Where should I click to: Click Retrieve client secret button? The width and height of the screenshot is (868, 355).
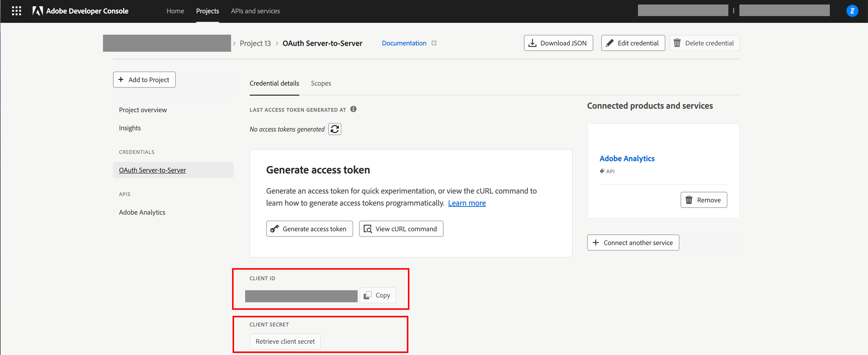(285, 341)
